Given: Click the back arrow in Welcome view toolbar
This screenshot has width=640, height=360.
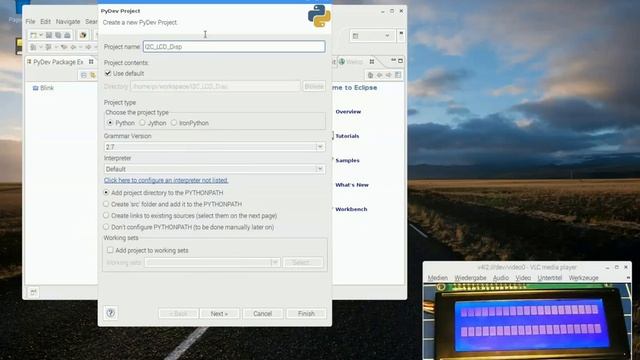Looking at the screenshot, I should point(380,75).
